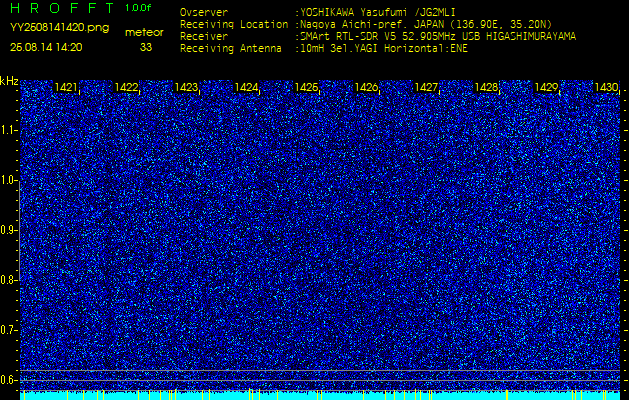Click the meteor count value 33
This screenshot has height=400, width=629.
click(146, 47)
